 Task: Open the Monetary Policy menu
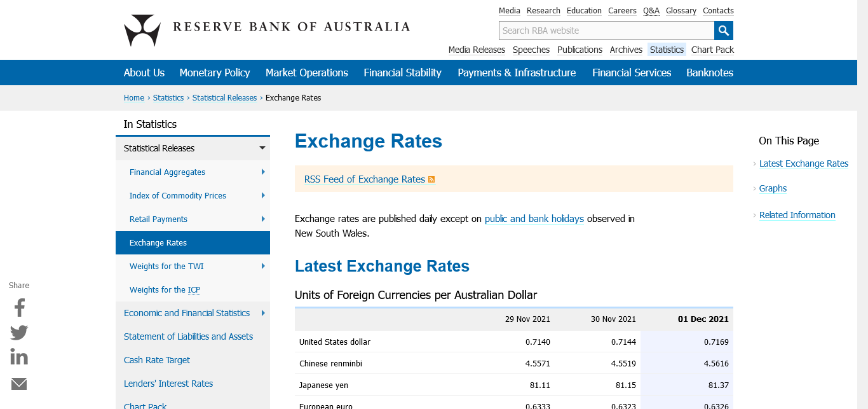[215, 73]
